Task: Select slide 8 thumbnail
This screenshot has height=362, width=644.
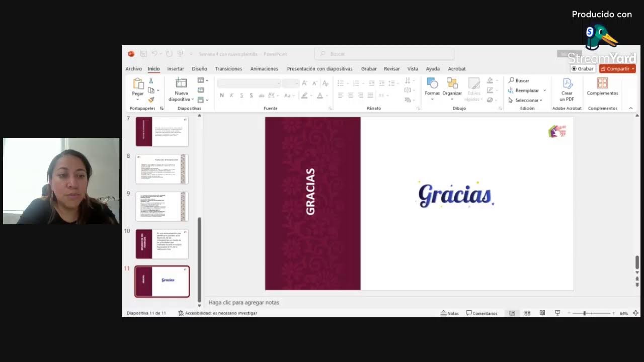Action: click(x=162, y=169)
